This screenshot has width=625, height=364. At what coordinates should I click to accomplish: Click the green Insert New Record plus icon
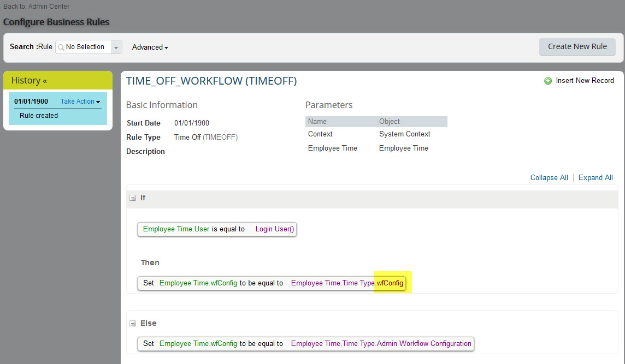coord(548,81)
